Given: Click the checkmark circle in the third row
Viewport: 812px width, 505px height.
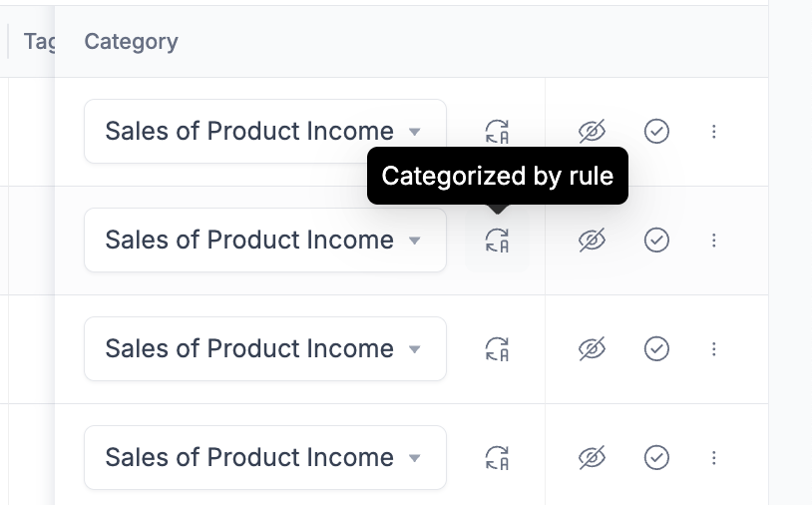Looking at the screenshot, I should tap(656, 349).
